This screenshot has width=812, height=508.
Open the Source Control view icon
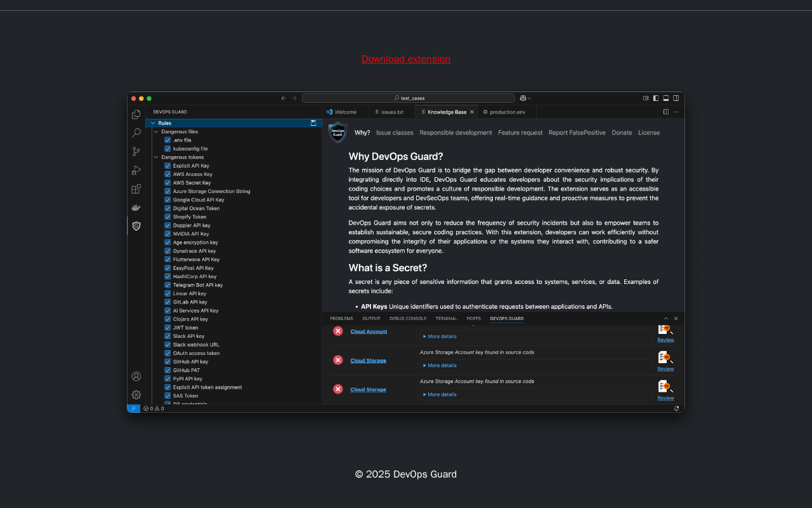[136, 152]
